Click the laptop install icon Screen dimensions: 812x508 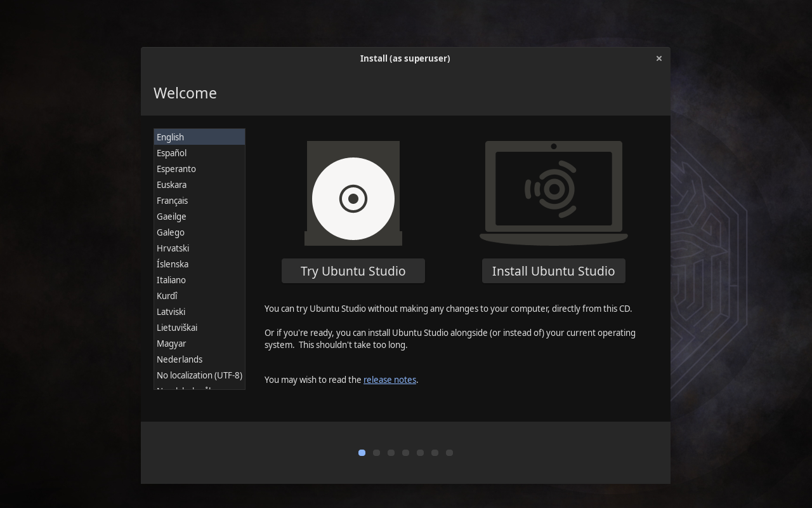pos(553,191)
